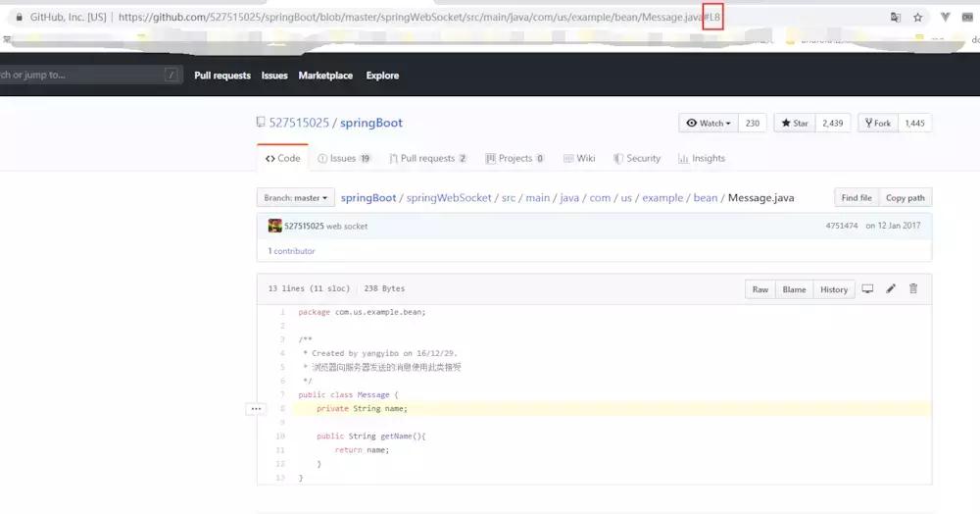This screenshot has height=514, width=980.
Task: Go to us breadcrumb folder
Action: coord(626,197)
